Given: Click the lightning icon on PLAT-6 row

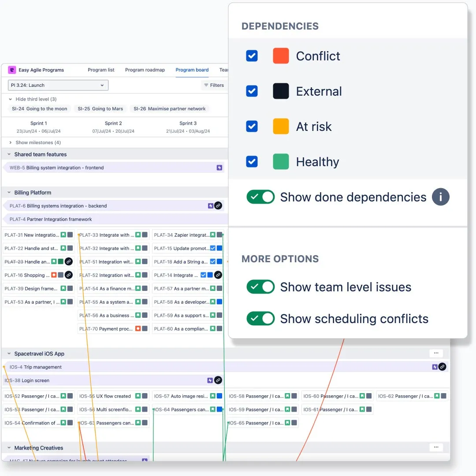Looking at the screenshot, I should click(x=210, y=206).
